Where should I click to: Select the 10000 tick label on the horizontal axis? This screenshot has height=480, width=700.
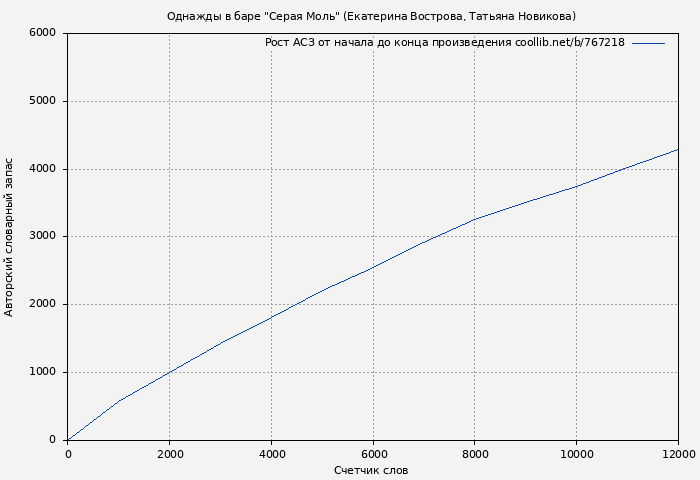tap(576, 454)
